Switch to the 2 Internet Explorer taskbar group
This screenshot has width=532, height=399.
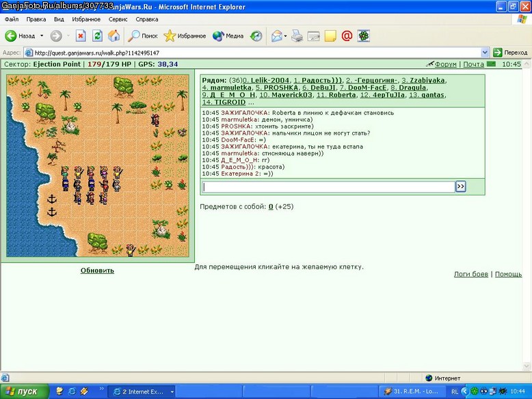click(x=142, y=391)
